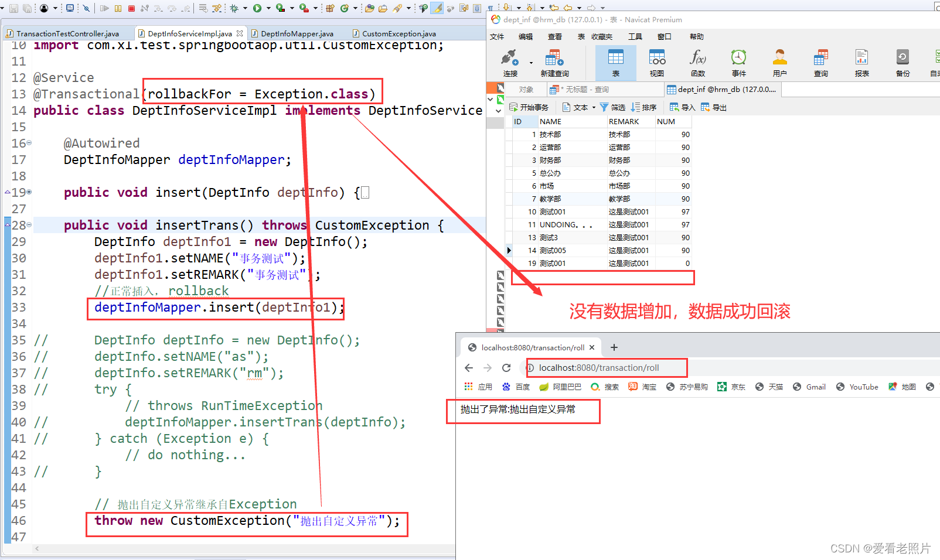Open the 淘宝 bookmark
The width and height of the screenshot is (940, 560).
coord(643,387)
